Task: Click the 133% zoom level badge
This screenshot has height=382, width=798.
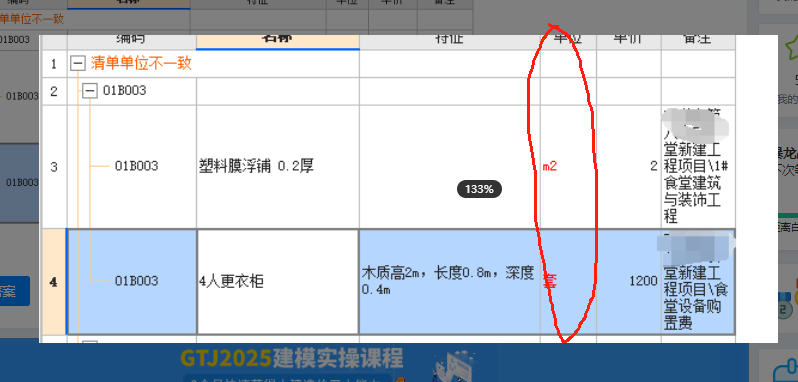Action: pos(479,190)
